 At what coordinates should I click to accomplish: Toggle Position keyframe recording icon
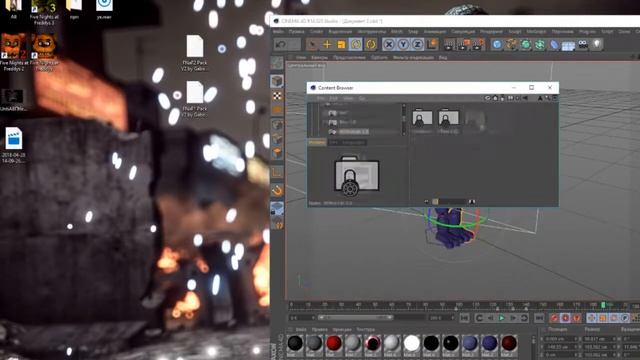(591, 318)
